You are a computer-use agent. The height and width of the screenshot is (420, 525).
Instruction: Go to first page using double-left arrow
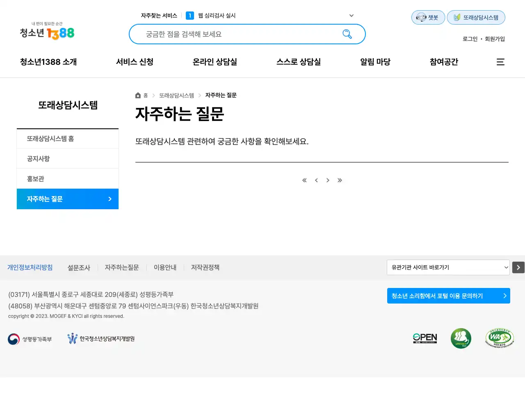pos(304,180)
